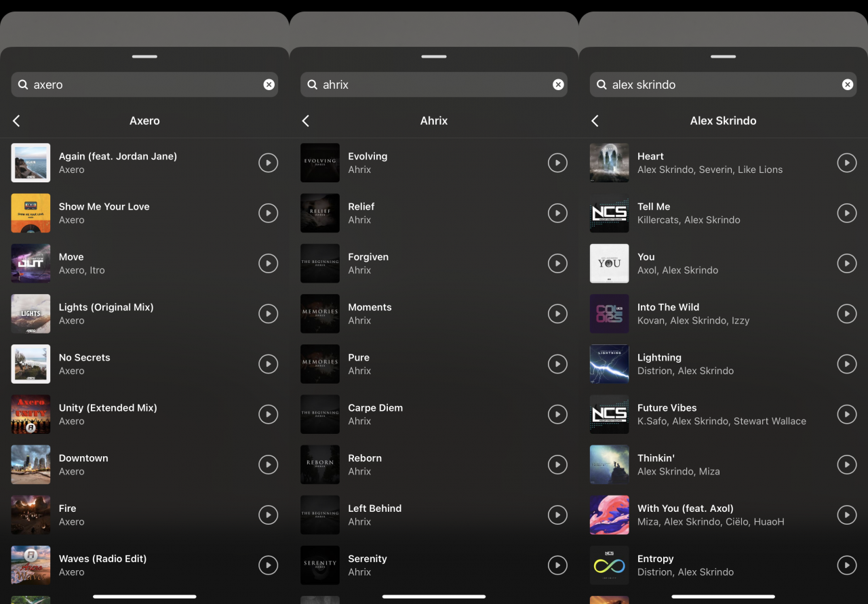Open the Lightning album cover thumbnail

click(609, 364)
